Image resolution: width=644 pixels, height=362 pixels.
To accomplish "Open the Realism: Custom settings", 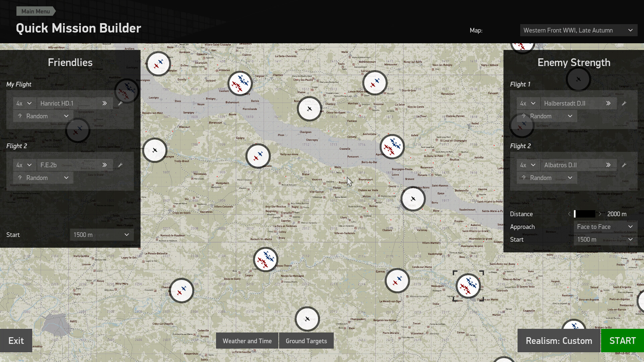I will (x=558, y=341).
